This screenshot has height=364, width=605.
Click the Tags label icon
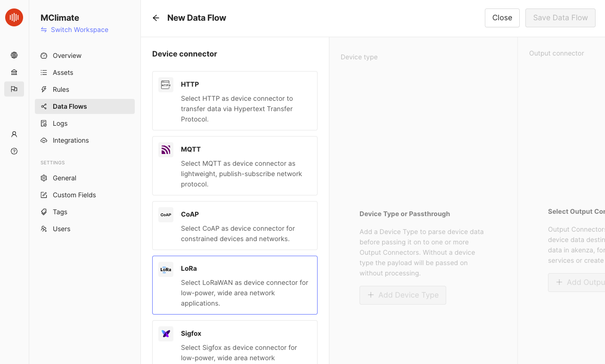point(44,212)
